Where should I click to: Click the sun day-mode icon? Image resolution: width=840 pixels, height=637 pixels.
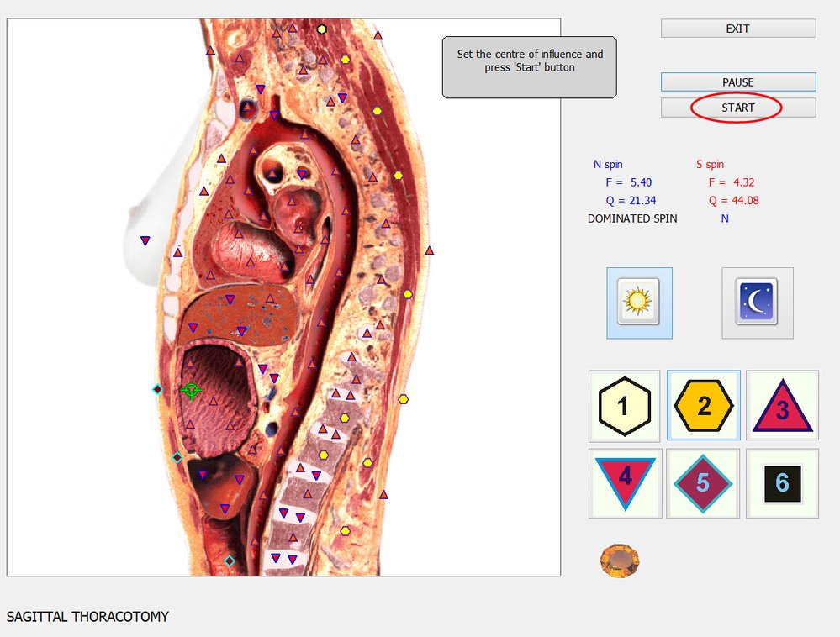click(x=639, y=303)
